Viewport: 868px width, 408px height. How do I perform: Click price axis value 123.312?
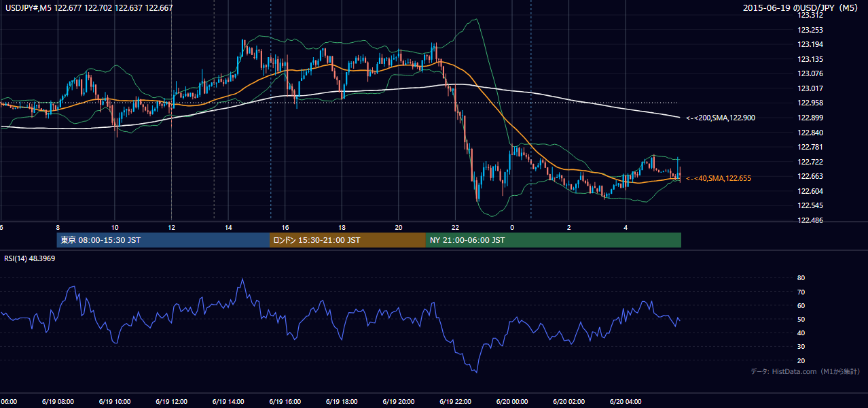pos(810,15)
